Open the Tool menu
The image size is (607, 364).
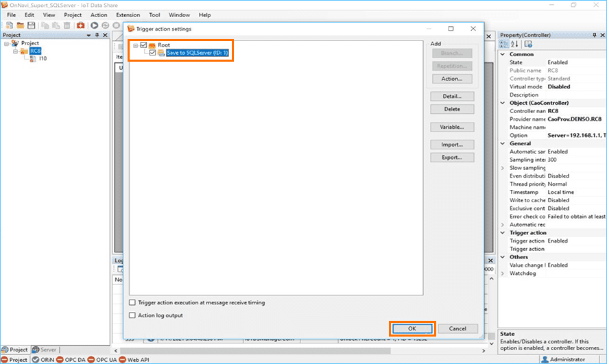pos(154,15)
